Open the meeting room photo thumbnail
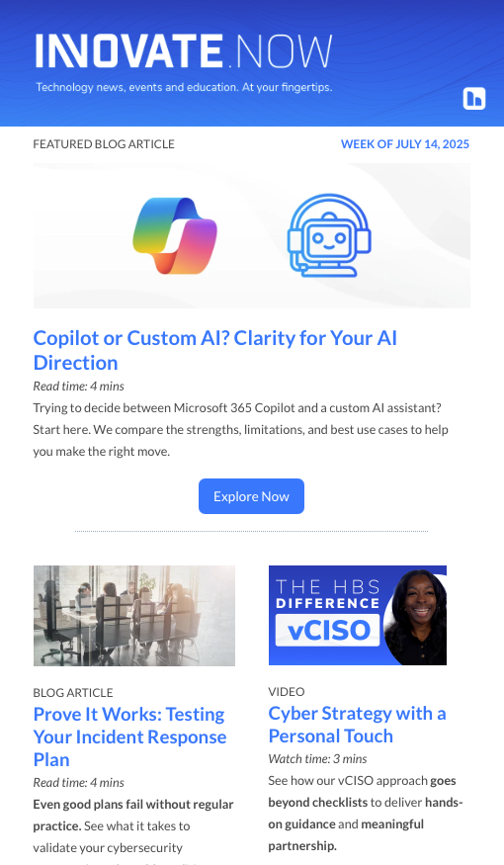The image size is (504, 865). coord(134,616)
